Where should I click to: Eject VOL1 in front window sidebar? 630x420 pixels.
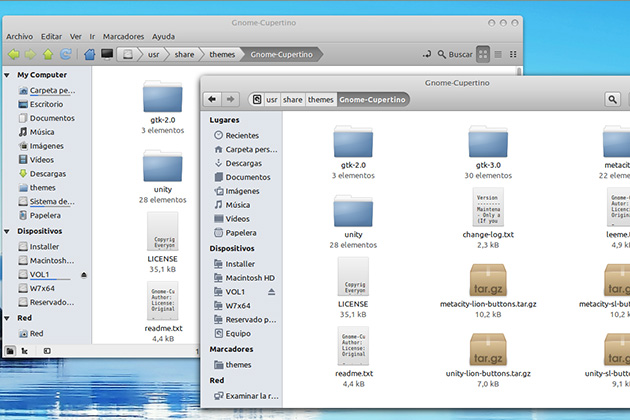click(272, 292)
